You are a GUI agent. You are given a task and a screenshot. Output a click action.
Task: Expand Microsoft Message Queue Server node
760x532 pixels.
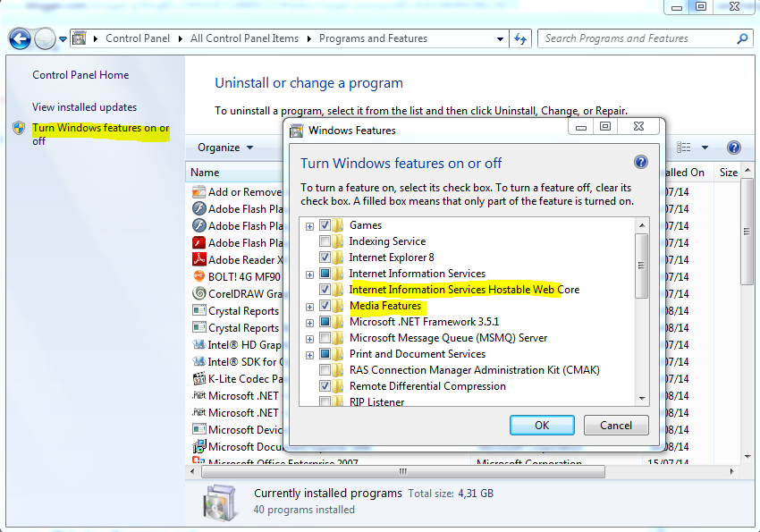[309, 339]
